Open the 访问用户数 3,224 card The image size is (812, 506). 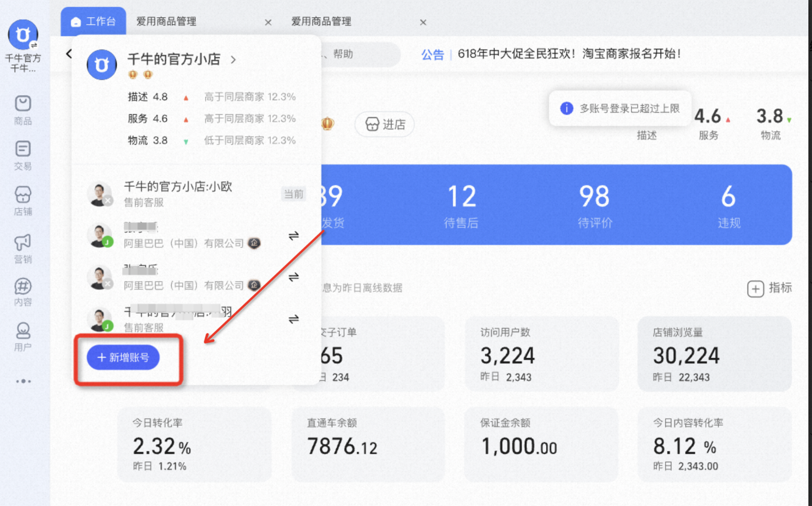pyautogui.click(x=541, y=354)
